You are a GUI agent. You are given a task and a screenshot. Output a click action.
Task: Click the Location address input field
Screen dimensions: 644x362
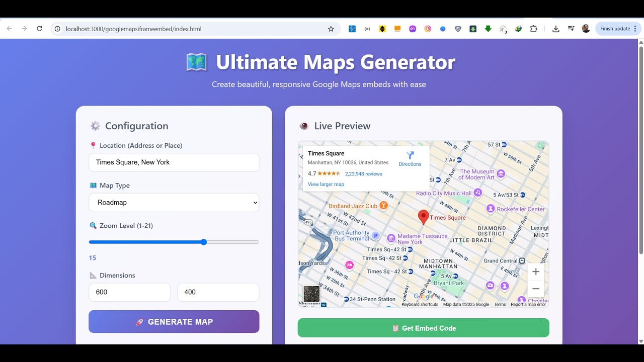pos(174,162)
